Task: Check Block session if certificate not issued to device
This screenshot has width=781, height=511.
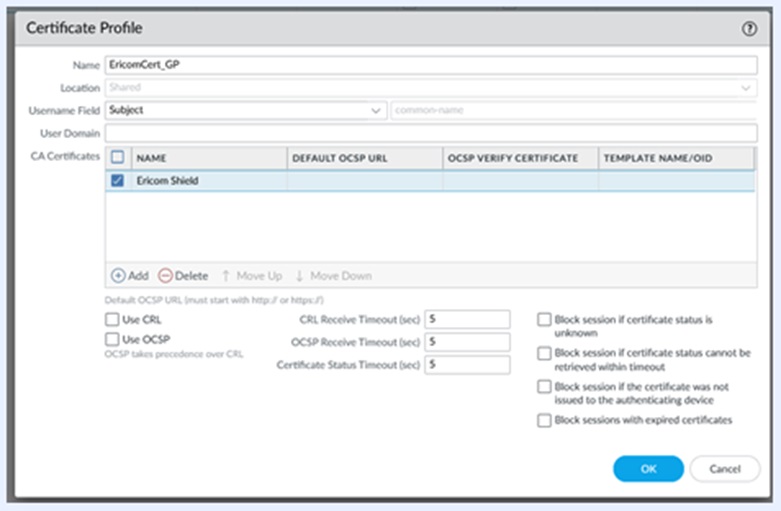Action: tap(544, 387)
